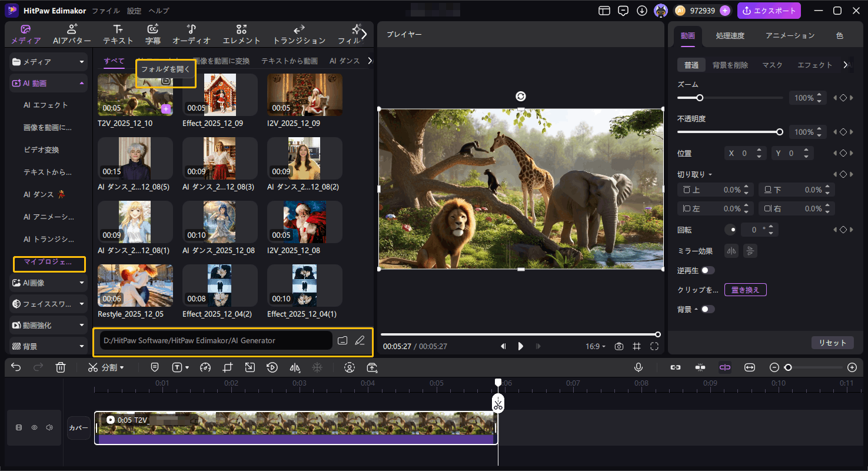Switch to the アニメーション tab
This screenshot has height=471, width=868.
tap(790, 35)
